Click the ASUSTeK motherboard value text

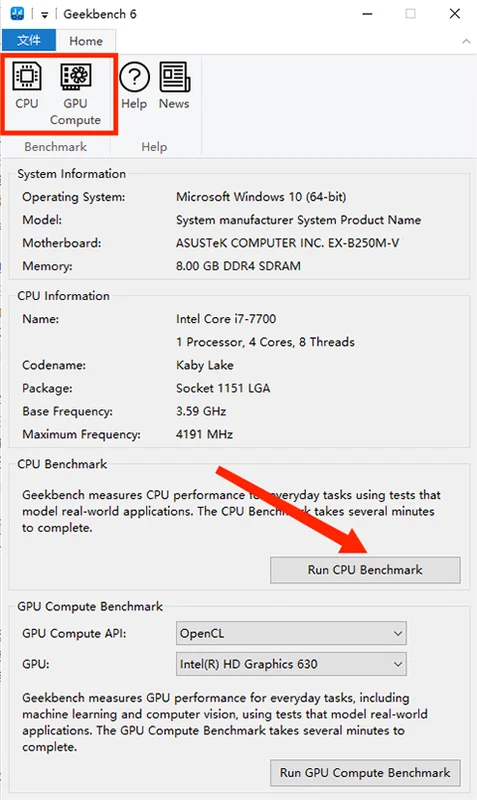[287, 243]
